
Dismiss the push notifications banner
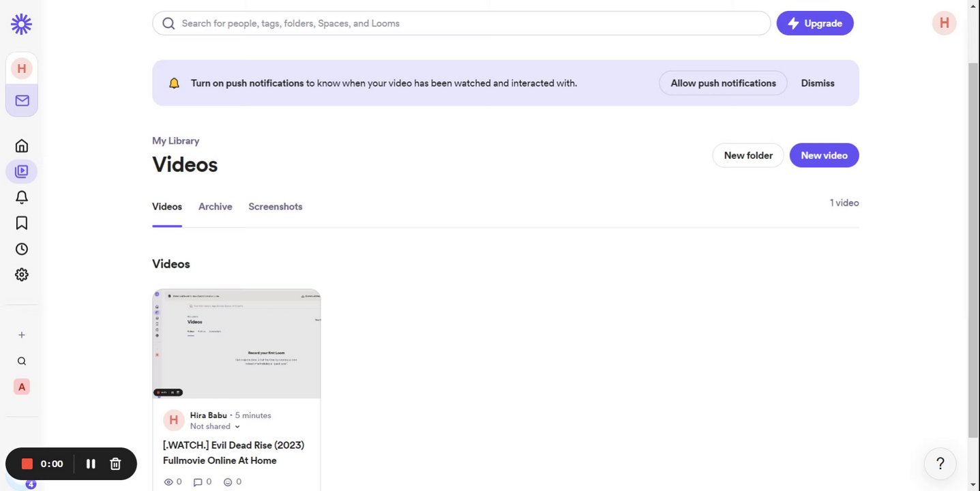pos(818,83)
